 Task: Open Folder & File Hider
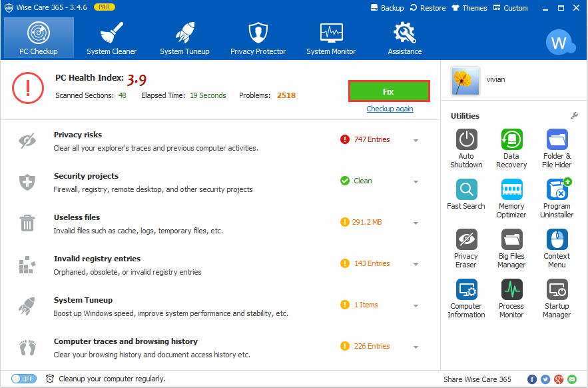click(557, 149)
